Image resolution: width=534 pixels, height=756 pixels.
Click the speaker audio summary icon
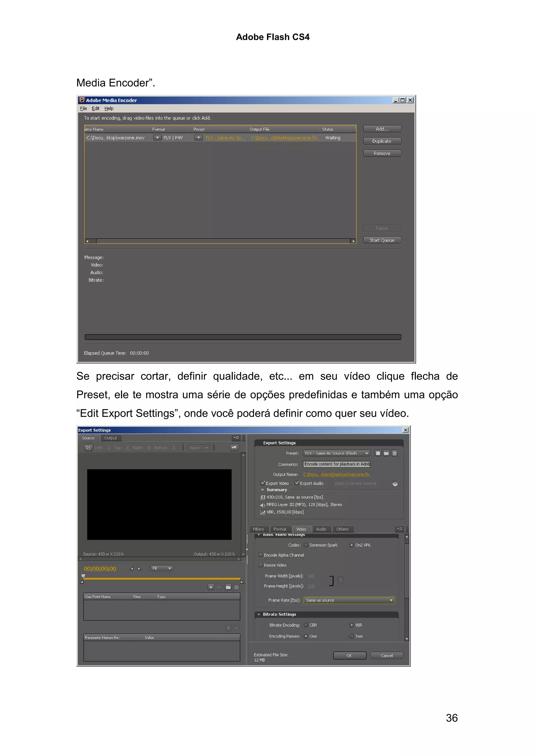(x=263, y=505)
